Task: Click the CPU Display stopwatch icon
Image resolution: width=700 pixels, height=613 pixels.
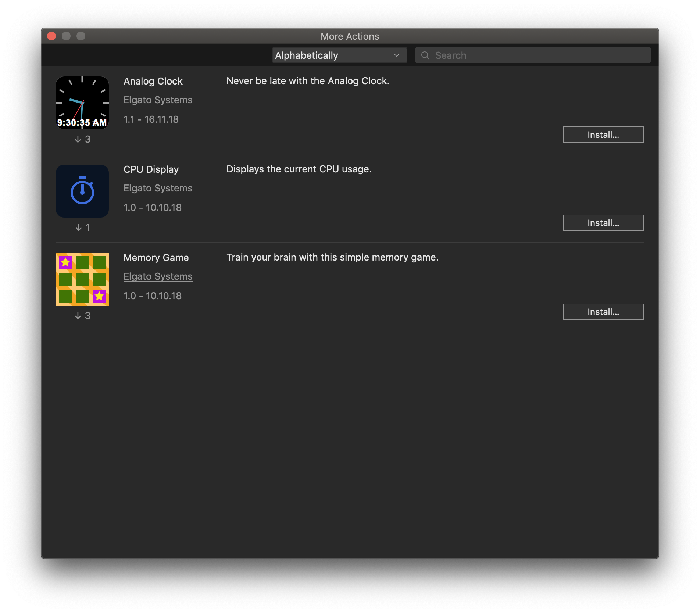Action: coord(82,191)
